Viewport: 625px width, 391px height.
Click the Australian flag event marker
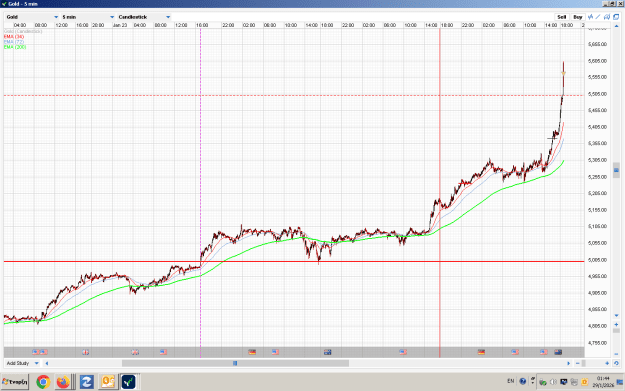point(327,352)
